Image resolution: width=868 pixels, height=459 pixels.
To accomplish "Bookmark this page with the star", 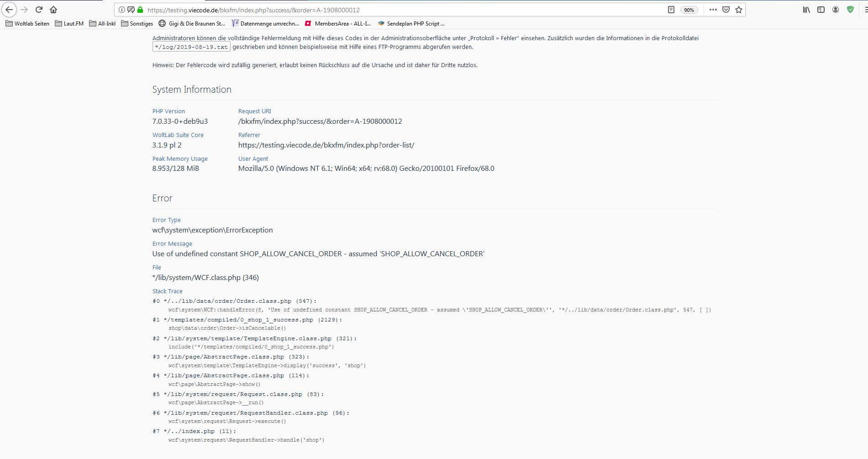I will pyautogui.click(x=739, y=10).
